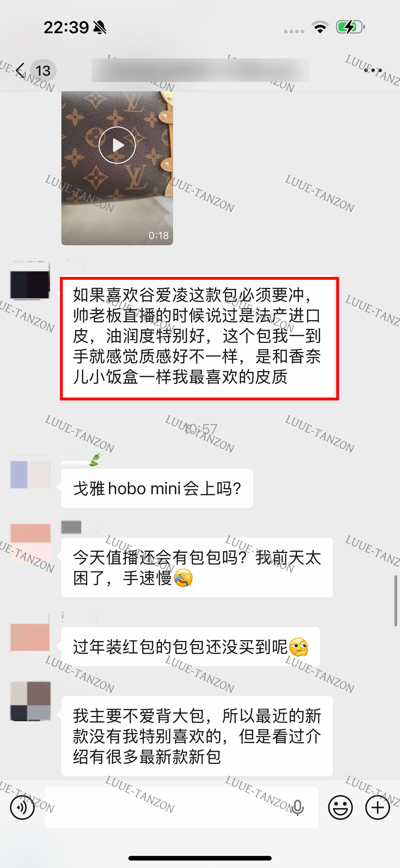Tap the back arrow in the chat header
400x868 pixels.
click(x=20, y=71)
